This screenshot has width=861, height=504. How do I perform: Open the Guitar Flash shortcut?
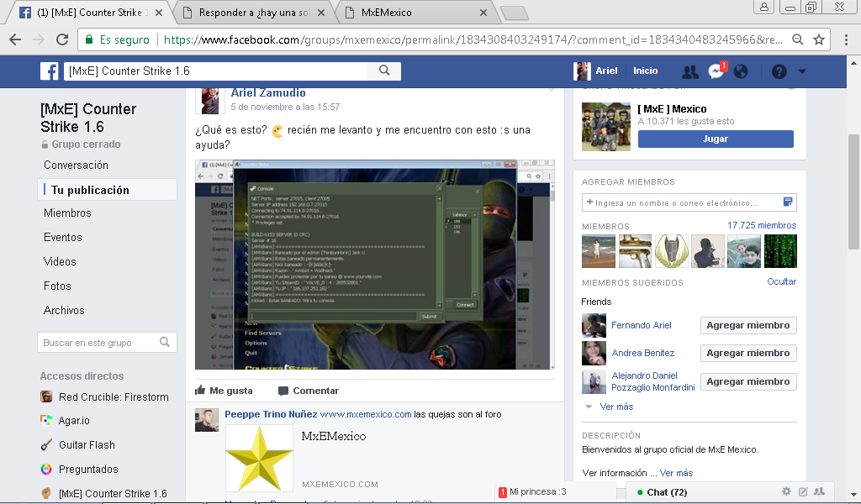[77, 444]
